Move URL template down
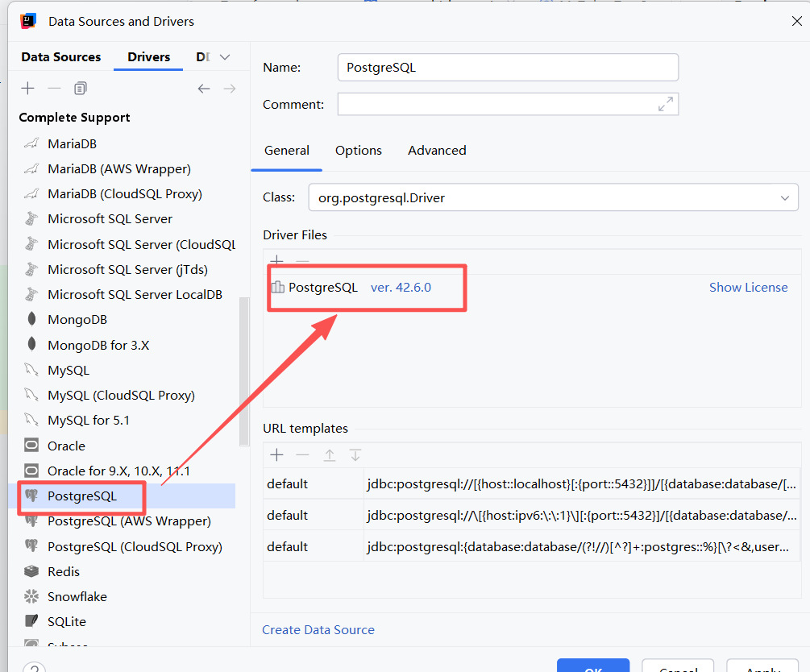Viewport: 810px width, 672px height. tap(355, 455)
